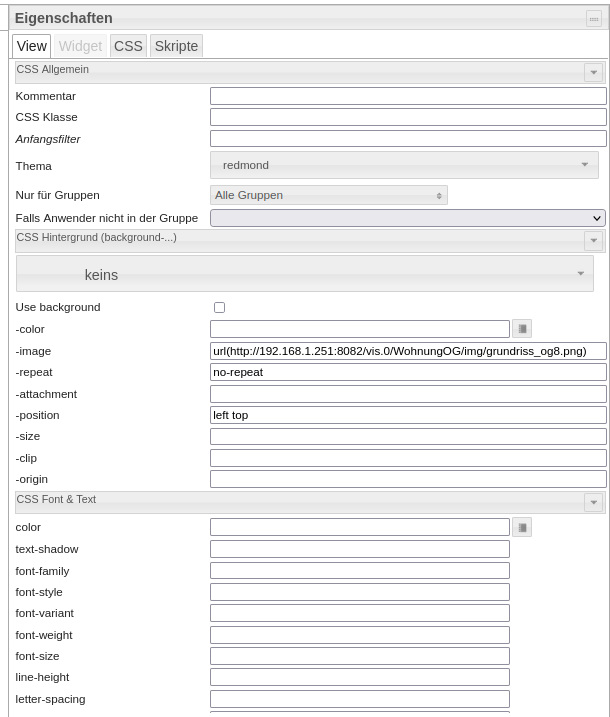Collapse the CSS Font & Text section arrow
This screenshot has height=717, width=610.
(x=593, y=503)
